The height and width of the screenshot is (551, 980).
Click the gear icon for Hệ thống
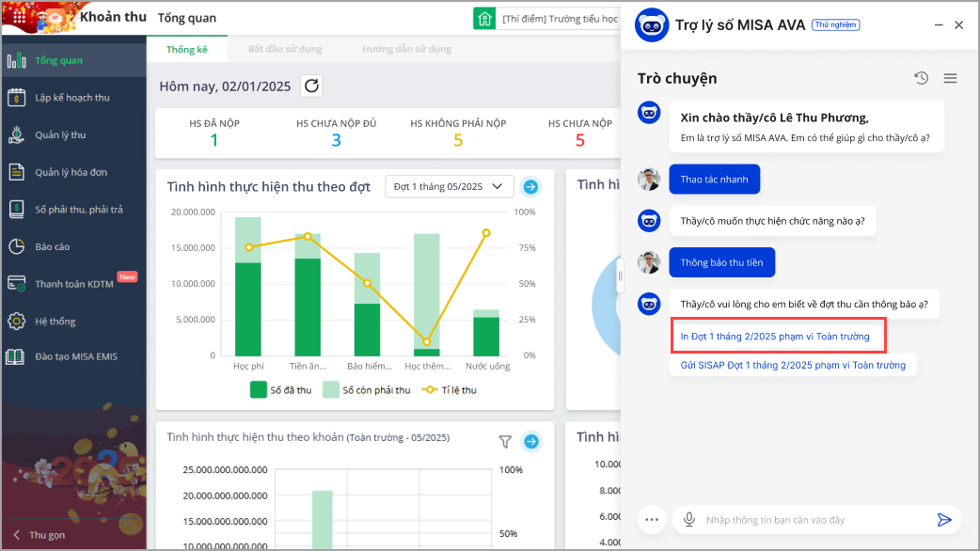click(x=16, y=322)
